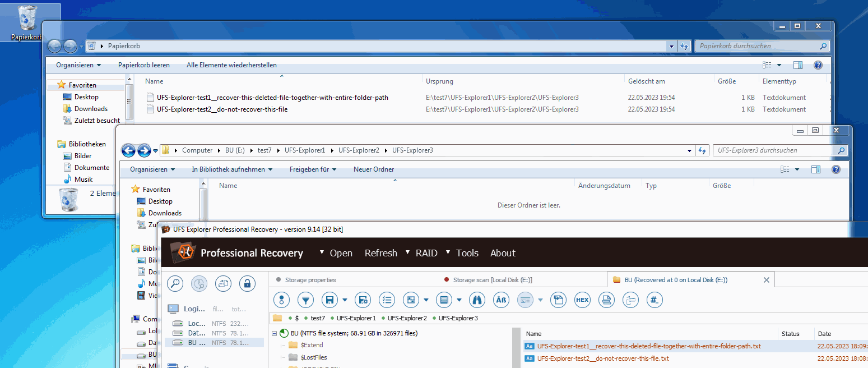Click Dokumente under Bibliotheken in Papierkorb window
The height and width of the screenshot is (368, 868).
pyautogui.click(x=92, y=168)
